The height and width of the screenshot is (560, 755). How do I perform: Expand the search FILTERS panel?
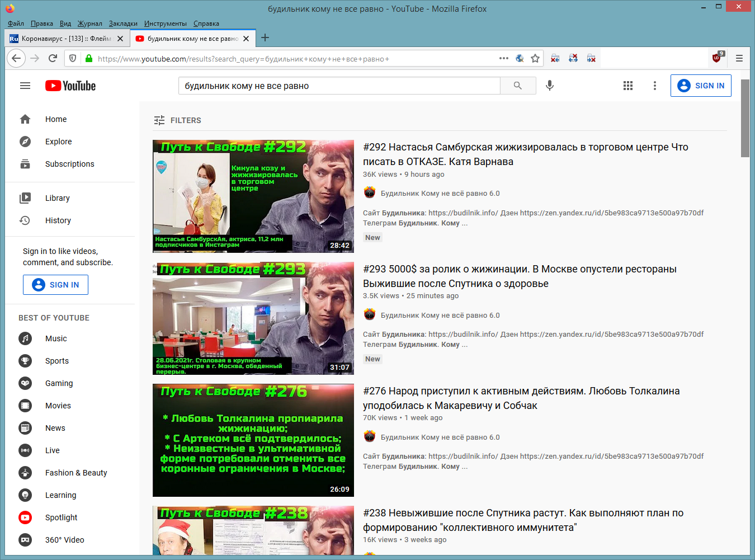click(177, 120)
